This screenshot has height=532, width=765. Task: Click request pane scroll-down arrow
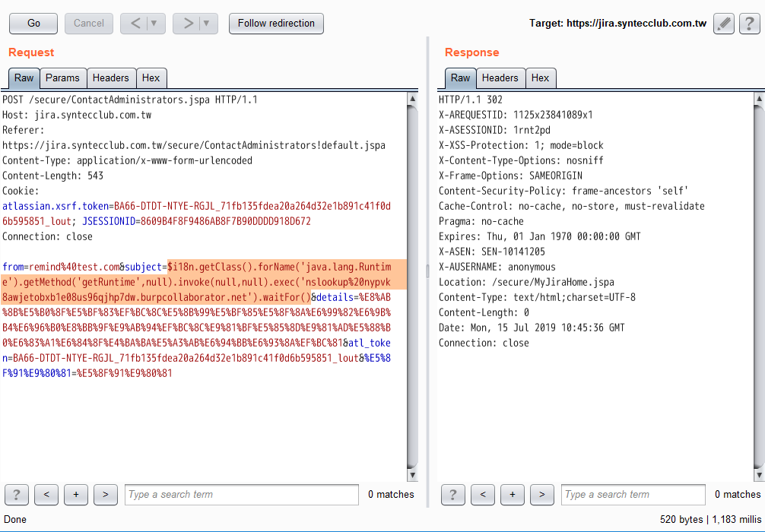point(412,475)
